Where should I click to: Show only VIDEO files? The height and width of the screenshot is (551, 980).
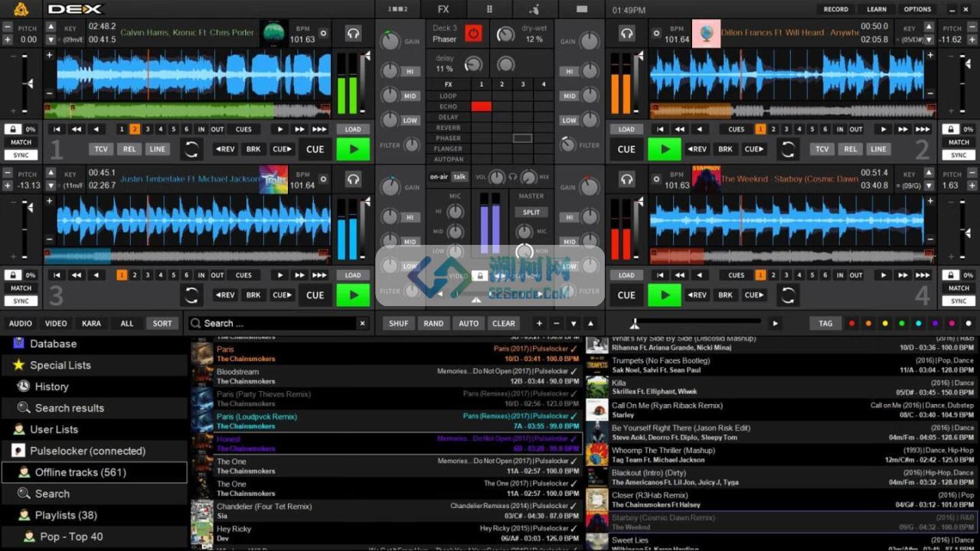56,324
